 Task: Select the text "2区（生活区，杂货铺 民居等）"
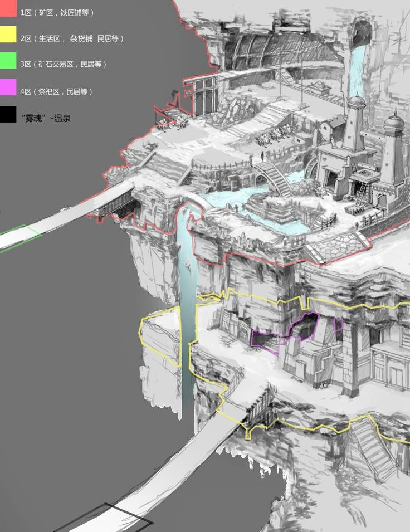(72, 38)
